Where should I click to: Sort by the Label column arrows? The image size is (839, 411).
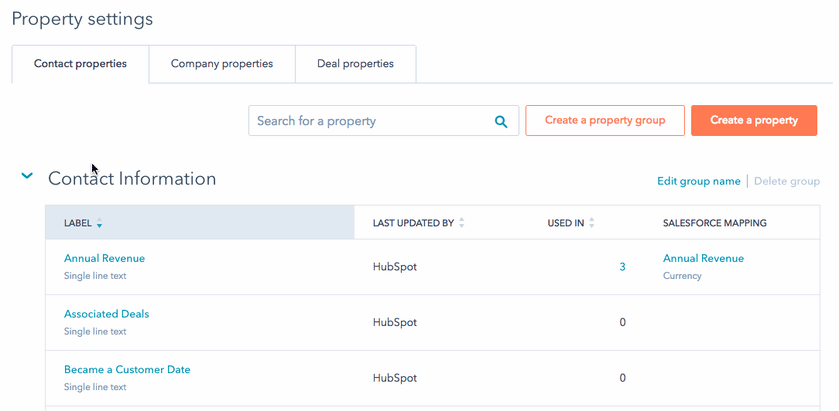tap(100, 224)
